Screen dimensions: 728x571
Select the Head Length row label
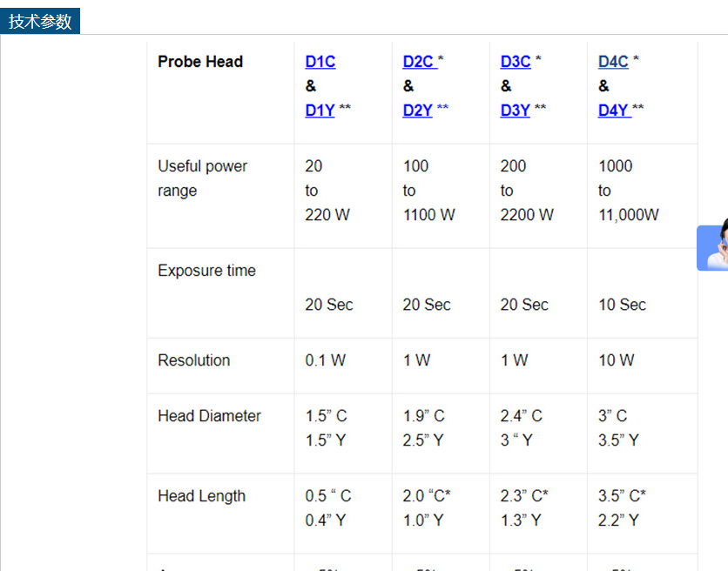[x=201, y=496]
